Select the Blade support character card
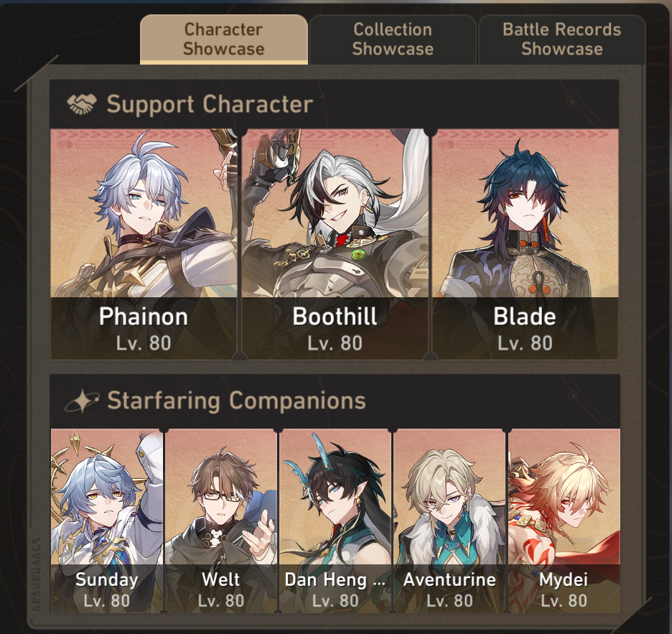The image size is (672, 634). pos(525,244)
